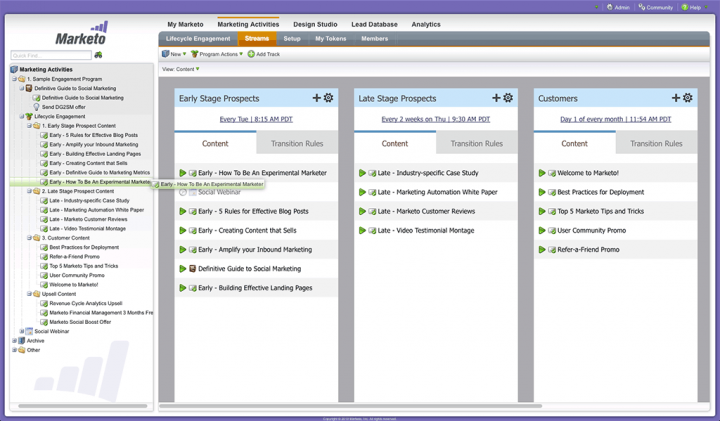Click green play arrow for User Community Promo
This screenshot has height=421, width=720.
point(542,230)
